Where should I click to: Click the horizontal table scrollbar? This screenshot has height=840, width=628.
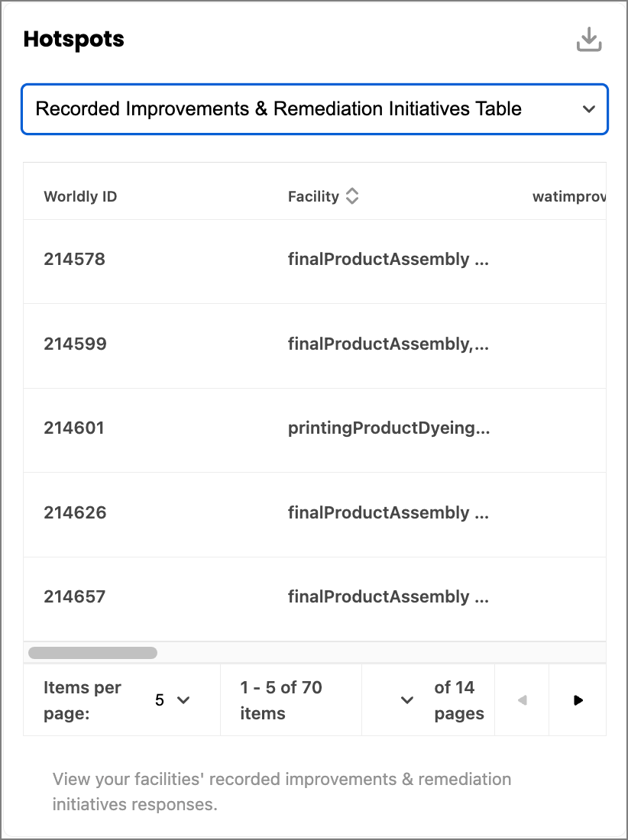point(92,652)
